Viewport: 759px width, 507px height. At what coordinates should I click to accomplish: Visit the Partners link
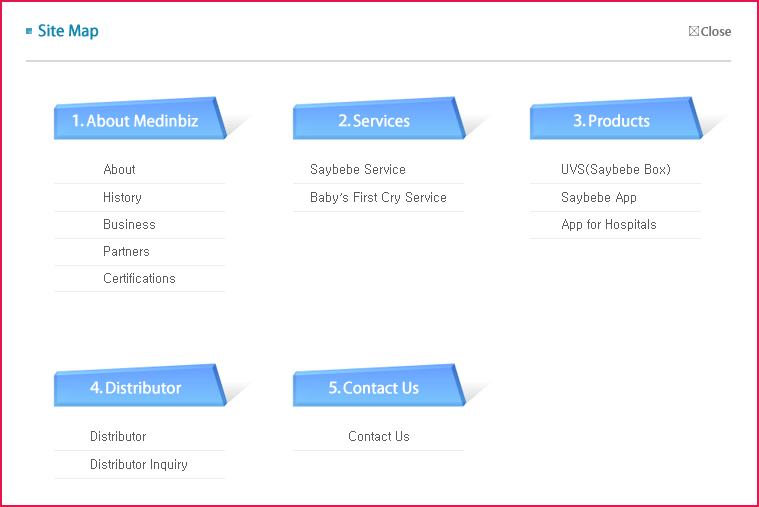pyautogui.click(x=126, y=252)
